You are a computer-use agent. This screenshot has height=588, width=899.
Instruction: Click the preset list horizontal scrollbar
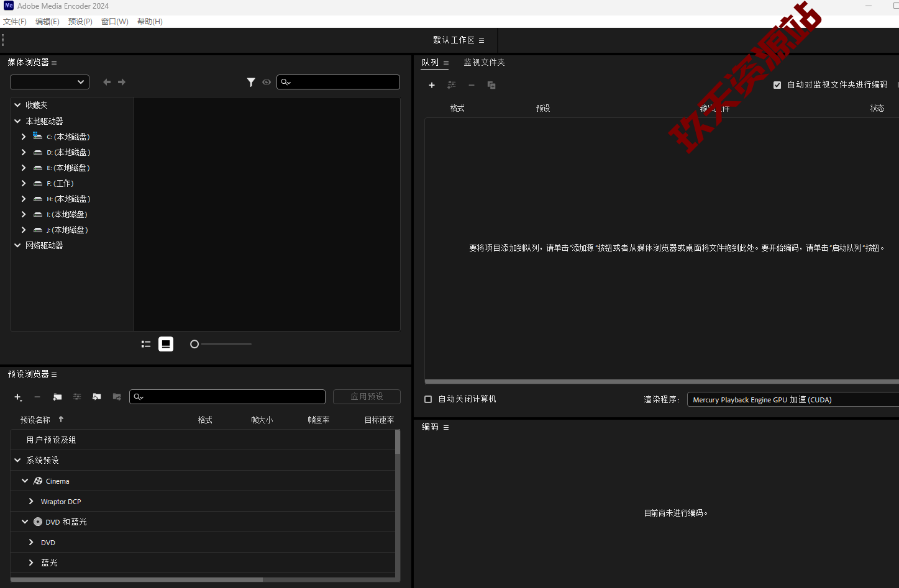pos(137,580)
